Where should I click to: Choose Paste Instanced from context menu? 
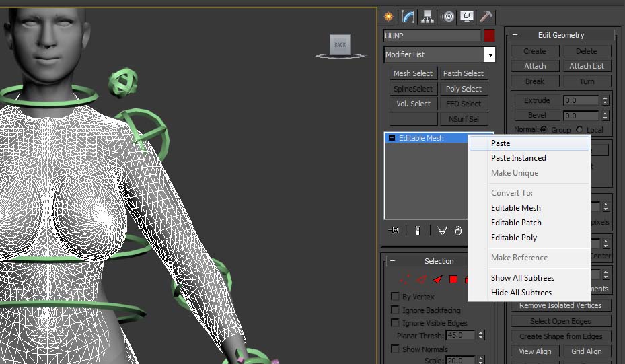tap(529, 158)
